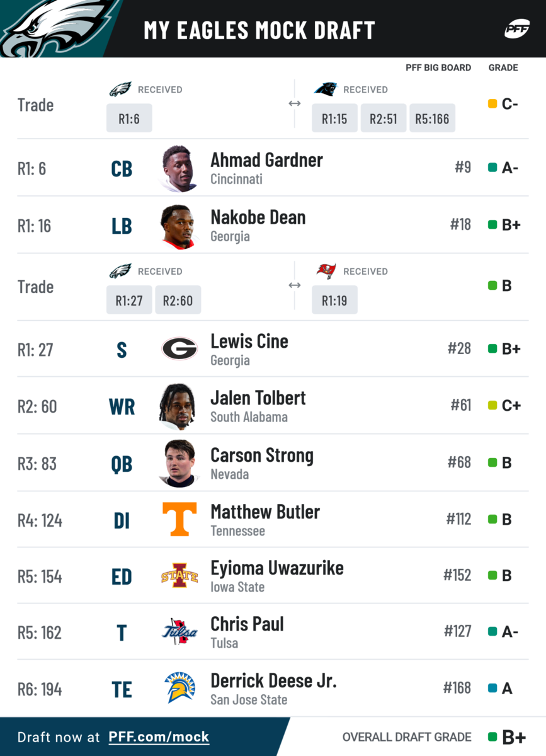Select the R1:19 pick chip

coord(334,301)
